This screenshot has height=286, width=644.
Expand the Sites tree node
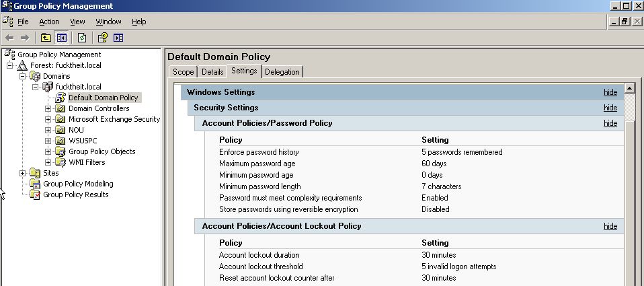click(x=23, y=173)
